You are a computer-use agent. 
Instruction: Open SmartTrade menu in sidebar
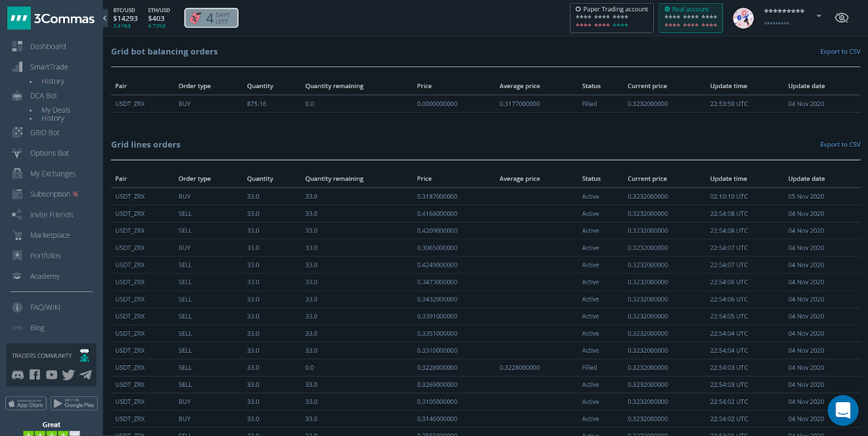click(48, 67)
